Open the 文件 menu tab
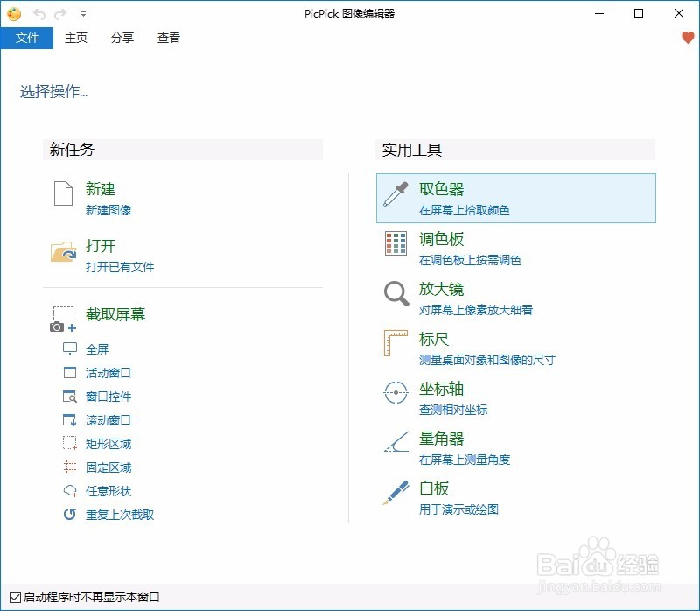Screen dimensions: 700x611 27,38
